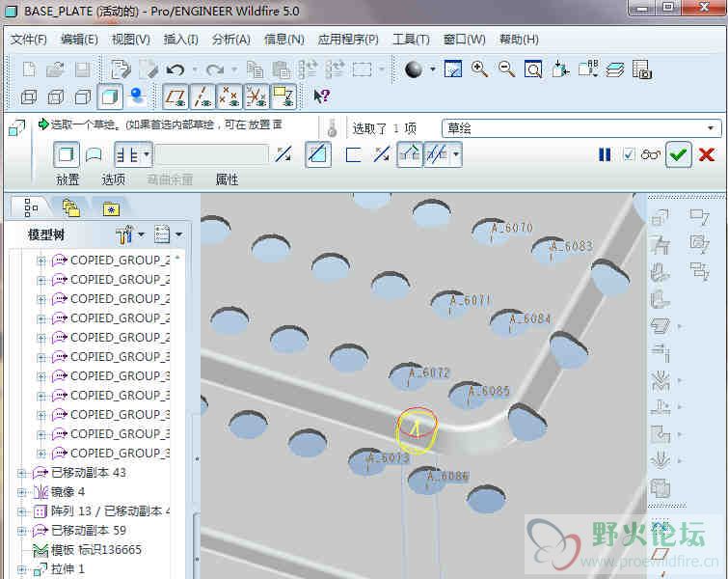This screenshot has height=579, width=728.
Task: Select the zoom out magnifier tool
Action: point(506,69)
